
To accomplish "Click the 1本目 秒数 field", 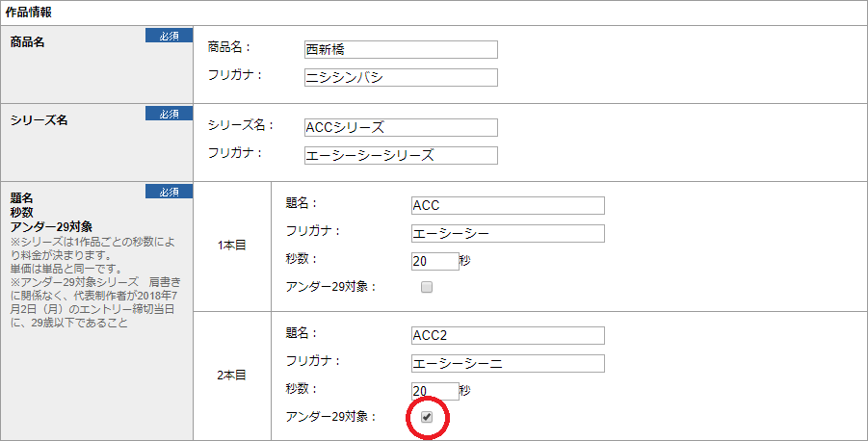I will click(x=435, y=261).
